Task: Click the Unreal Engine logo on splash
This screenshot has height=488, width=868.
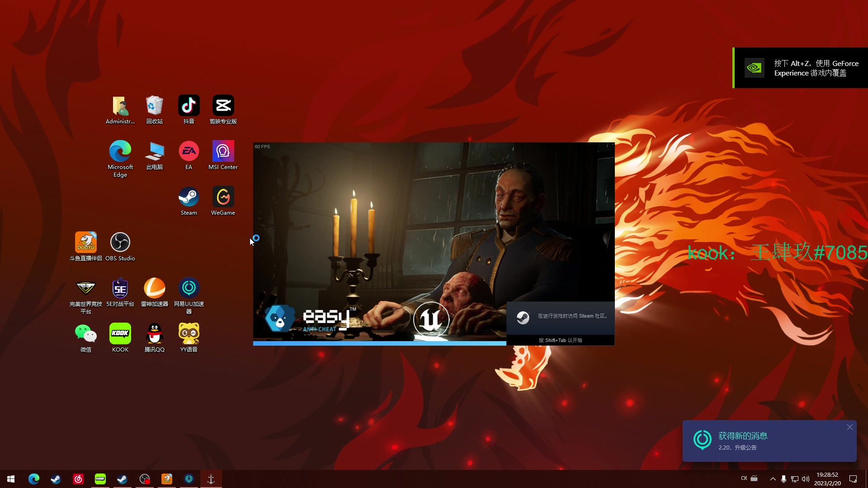Action: click(x=431, y=319)
